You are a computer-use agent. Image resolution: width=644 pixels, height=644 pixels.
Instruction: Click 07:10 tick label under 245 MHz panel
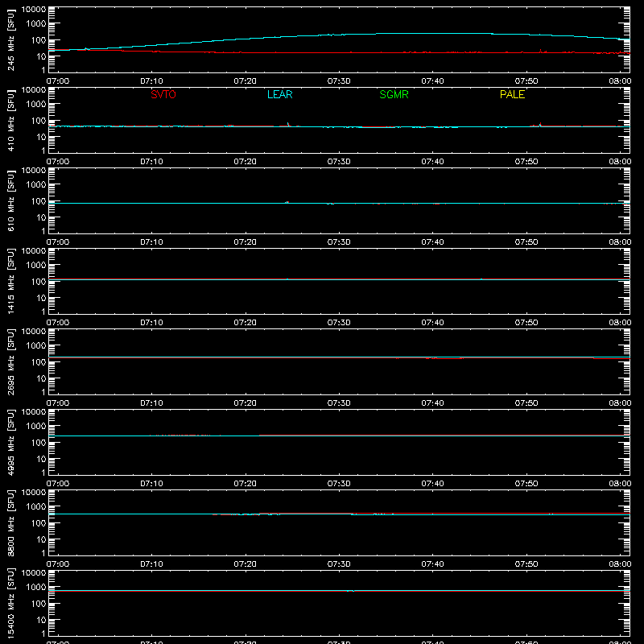pyautogui.click(x=151, y=81)
